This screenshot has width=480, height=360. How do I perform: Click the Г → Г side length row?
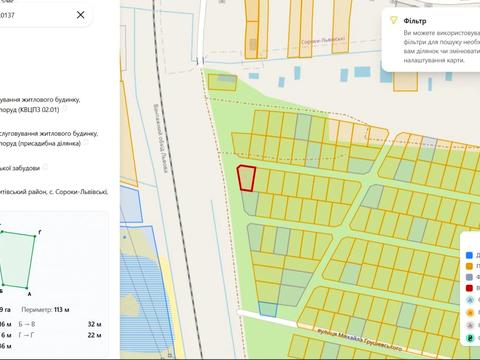[x=60, y=335]
